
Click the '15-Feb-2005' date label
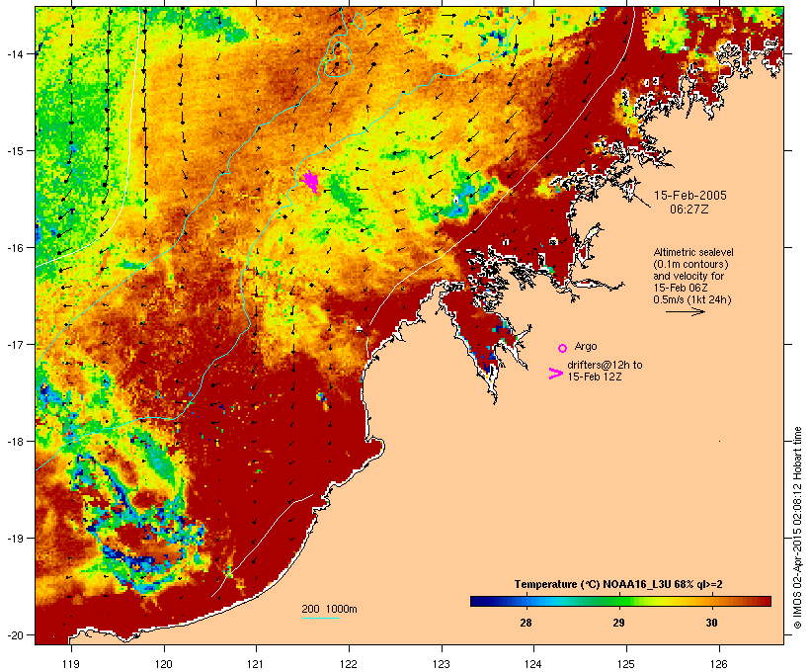(x=690, y=196)
